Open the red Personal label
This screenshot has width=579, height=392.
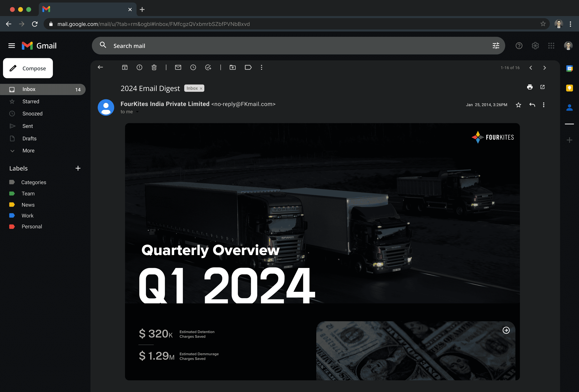pos(32,227)
